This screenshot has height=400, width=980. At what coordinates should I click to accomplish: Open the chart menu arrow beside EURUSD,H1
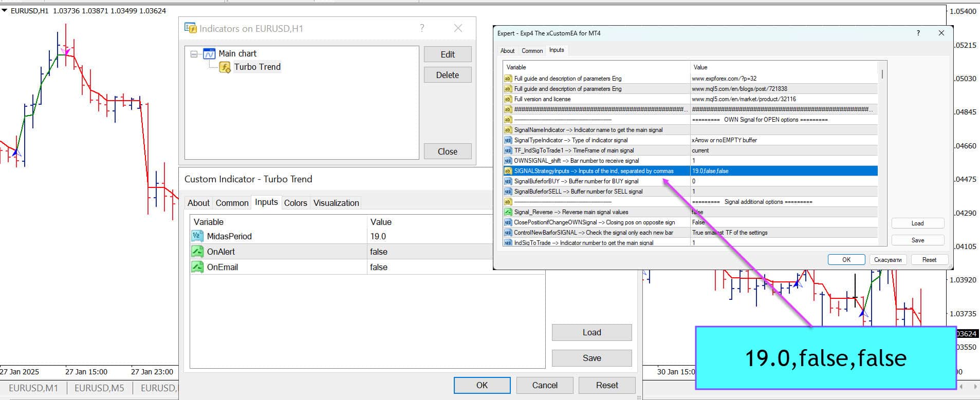tap(5, 10)
